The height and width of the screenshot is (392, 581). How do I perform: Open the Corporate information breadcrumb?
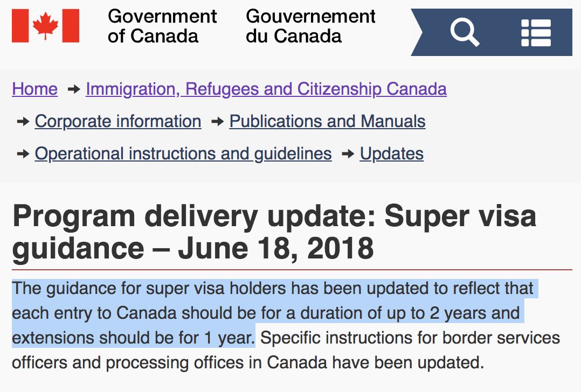[x=118, y=121]
